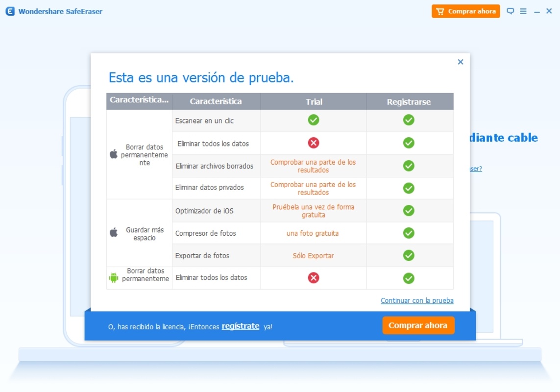Click the Registrarse checkmark for Eliminar archivos borrados
This screenshot has height=392, width=560.
(409, 166)
